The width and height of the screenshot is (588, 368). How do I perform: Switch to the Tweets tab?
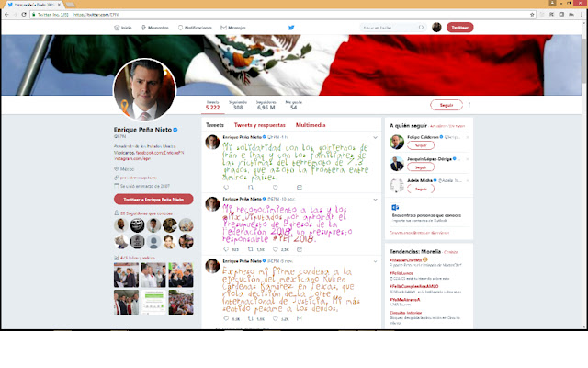coord(214,125)
